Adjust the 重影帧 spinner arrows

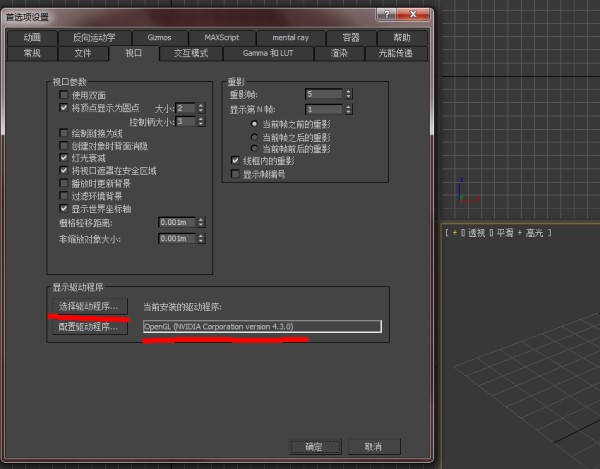348,94
